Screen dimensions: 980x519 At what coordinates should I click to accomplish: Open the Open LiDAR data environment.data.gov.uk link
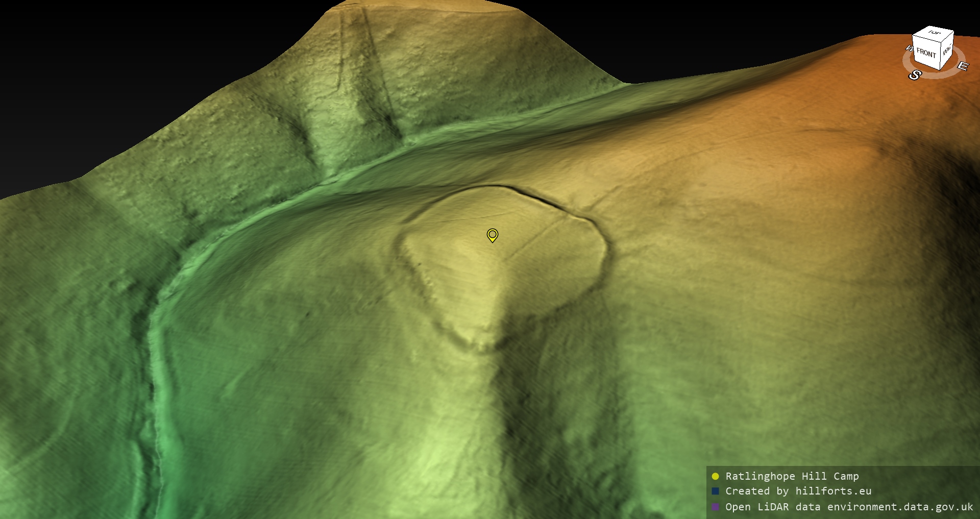[849, 507]
